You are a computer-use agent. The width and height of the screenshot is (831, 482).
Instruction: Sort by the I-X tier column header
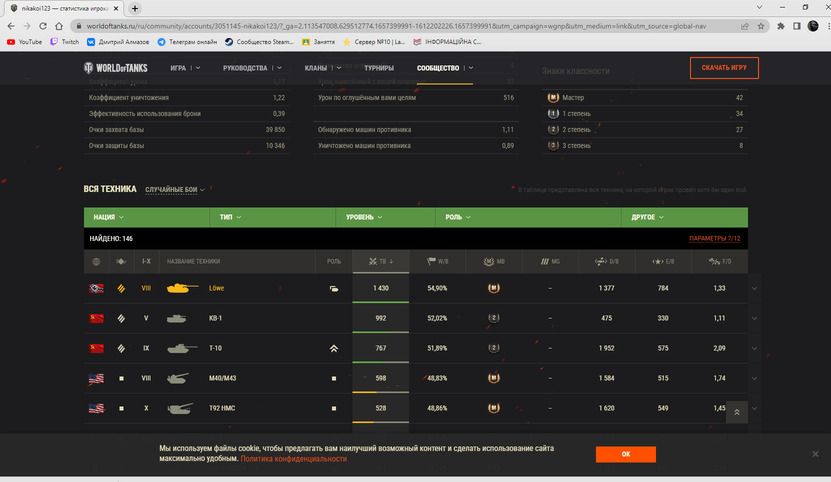point(146,261)
